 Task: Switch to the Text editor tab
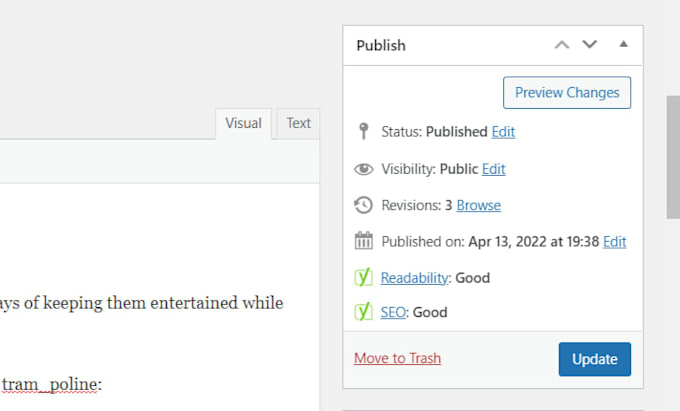[298, 123]
